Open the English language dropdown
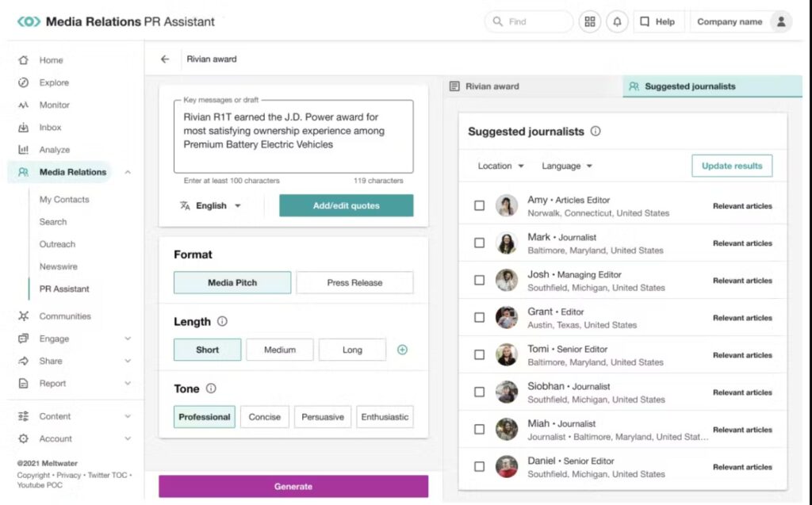Viewport: 812px width, 505px height. (x=211, y=205)
